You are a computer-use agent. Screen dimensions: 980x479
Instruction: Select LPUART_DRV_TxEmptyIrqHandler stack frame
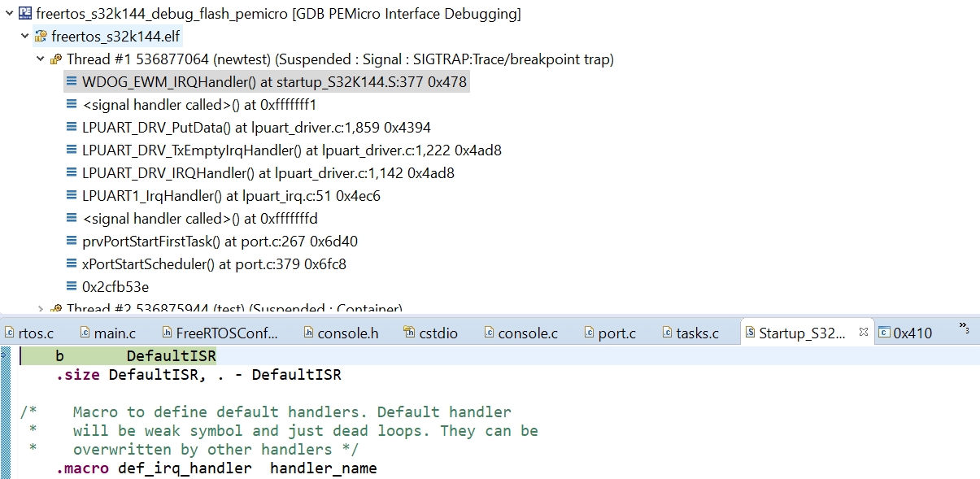pyautogui.click(x=291, y=150)
